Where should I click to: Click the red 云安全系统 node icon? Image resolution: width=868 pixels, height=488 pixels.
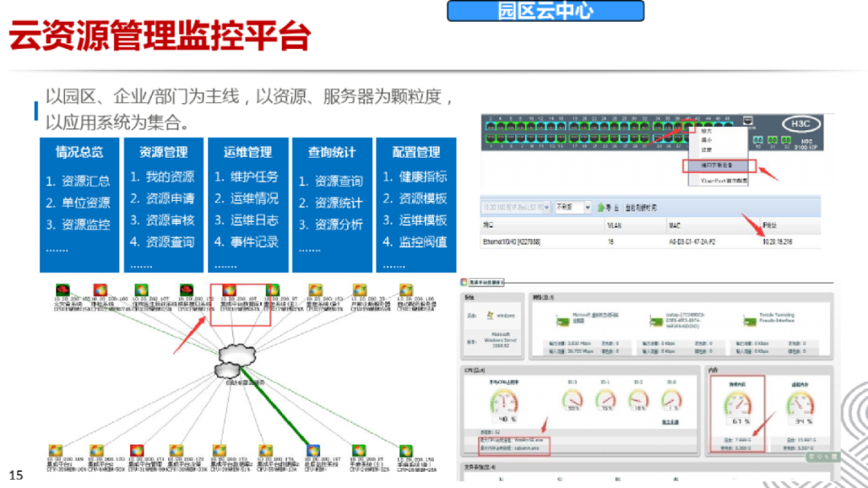(63, 289)
